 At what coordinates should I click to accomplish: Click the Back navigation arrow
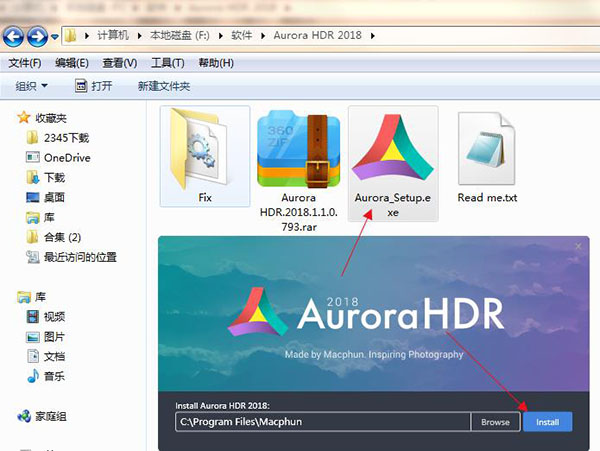pyautogui.click(x=13, y=36)
